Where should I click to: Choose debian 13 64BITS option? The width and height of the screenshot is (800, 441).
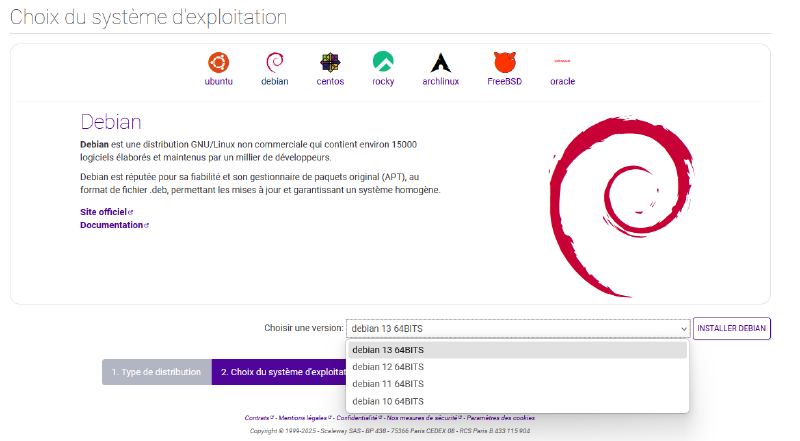[517, 350]
